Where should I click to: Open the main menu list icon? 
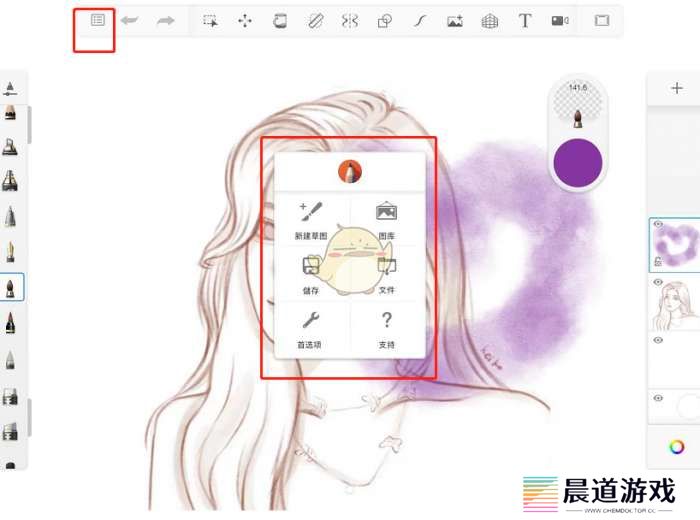(98, 20)
